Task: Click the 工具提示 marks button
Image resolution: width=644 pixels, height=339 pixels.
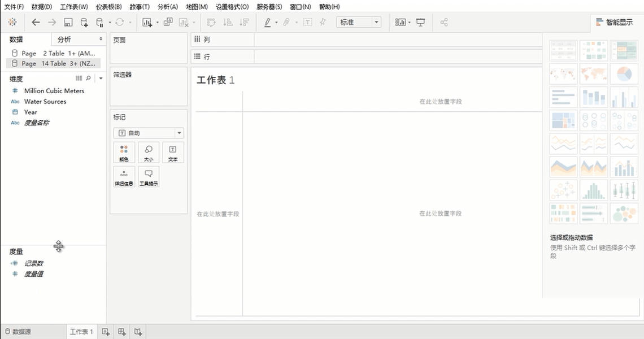Action: pos(148,177)
